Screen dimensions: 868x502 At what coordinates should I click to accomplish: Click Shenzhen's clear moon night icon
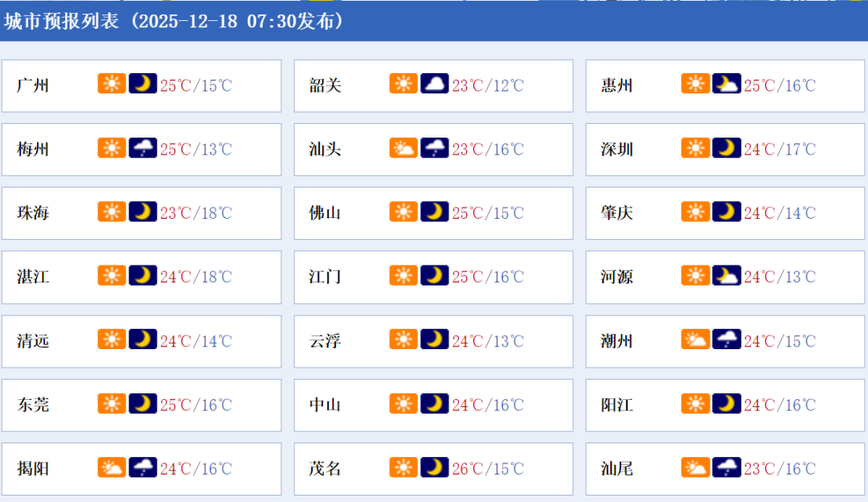[x=726, y=148]
